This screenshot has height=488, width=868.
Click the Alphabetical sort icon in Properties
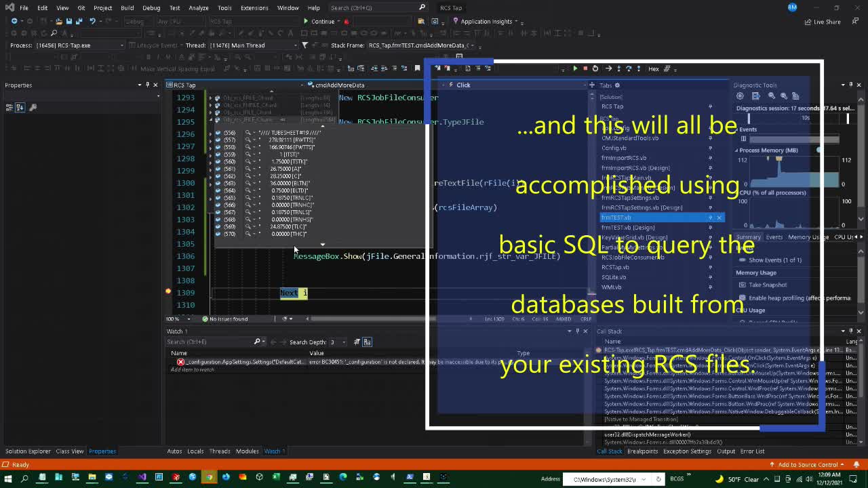(x=20, y=107)
